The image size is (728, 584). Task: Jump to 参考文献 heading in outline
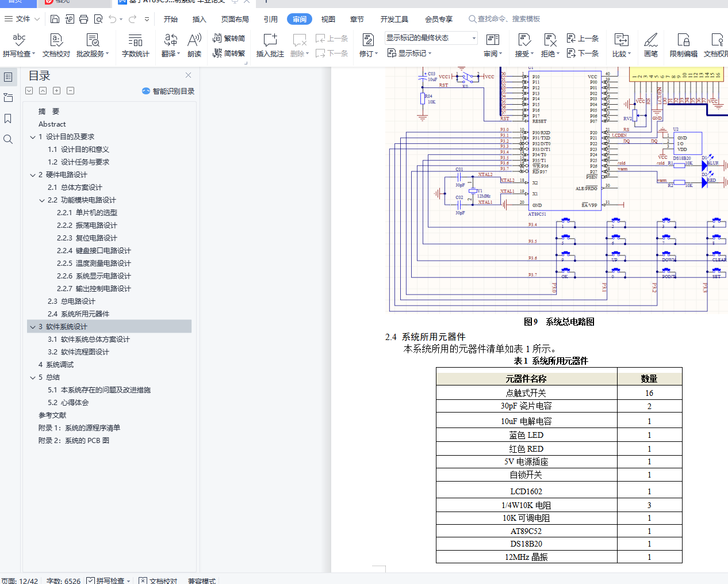pyautogui.click(x=52, y=415)
